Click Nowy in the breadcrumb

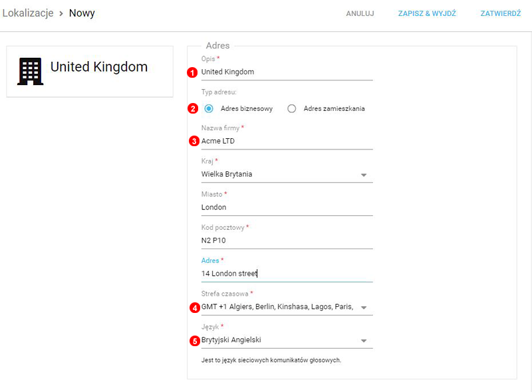(x=82, y=13)
